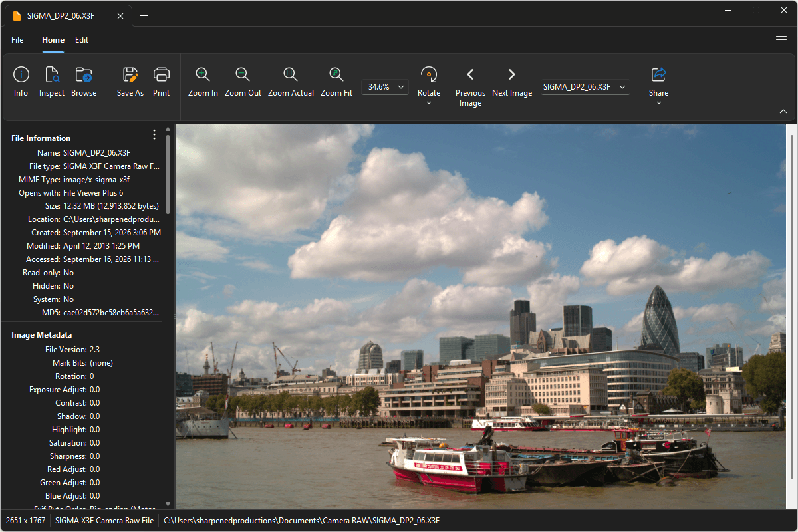Screen dimensions: 798x532
Task: Select Opens with File Viewer Plus 6
Action: tap(93, 193)
